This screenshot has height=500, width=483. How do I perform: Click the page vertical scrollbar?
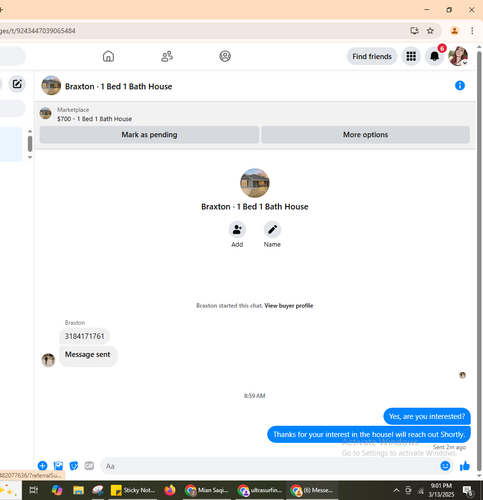click(x=479, y=260)
